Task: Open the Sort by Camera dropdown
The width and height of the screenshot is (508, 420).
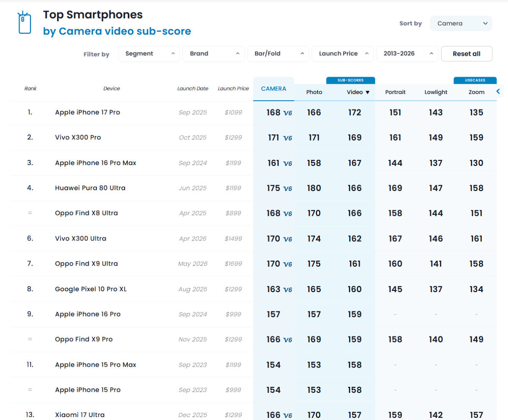Action: tap(461, 23)
